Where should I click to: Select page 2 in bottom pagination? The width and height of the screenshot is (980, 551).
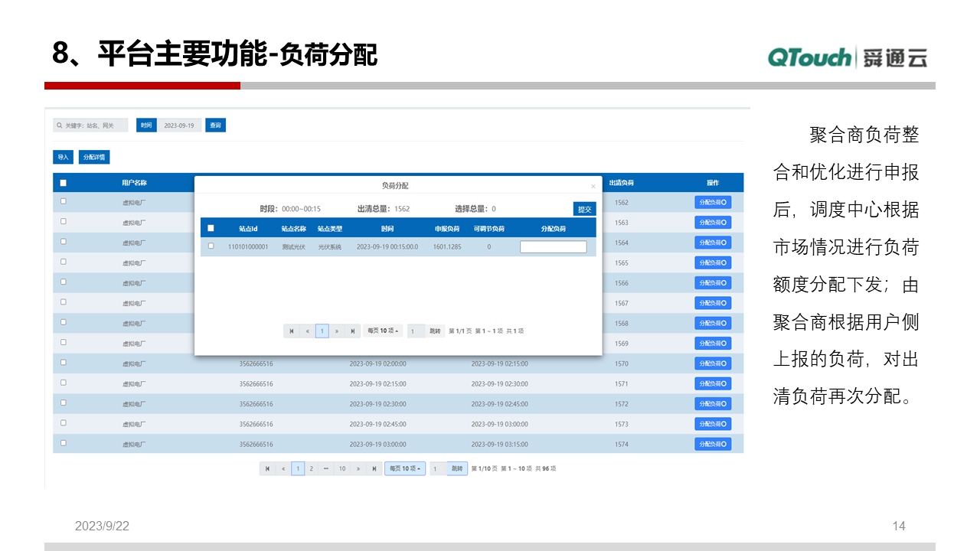pos(311,468)
